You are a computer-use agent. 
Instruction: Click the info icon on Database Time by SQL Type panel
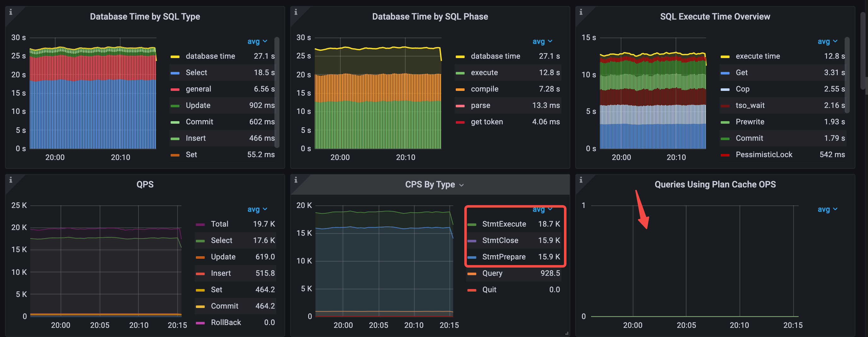(11, 12)
